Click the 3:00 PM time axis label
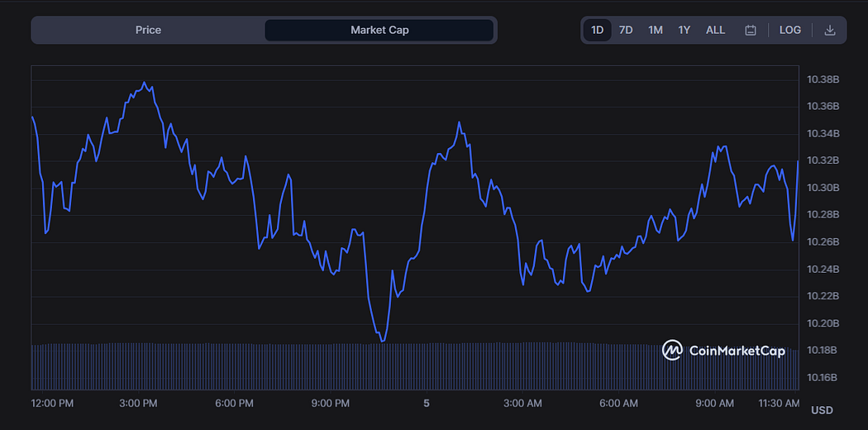 coord(140,404)
